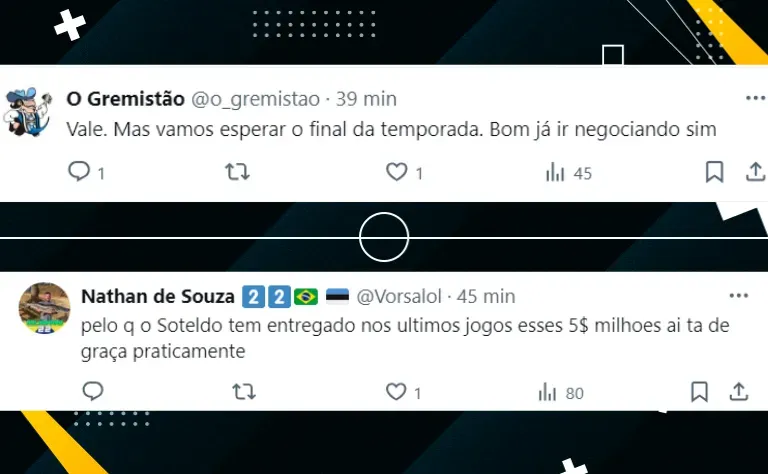Retweet O Gremistão's post
This screenshot has height=474, width=768.
[x=238, y=172]
